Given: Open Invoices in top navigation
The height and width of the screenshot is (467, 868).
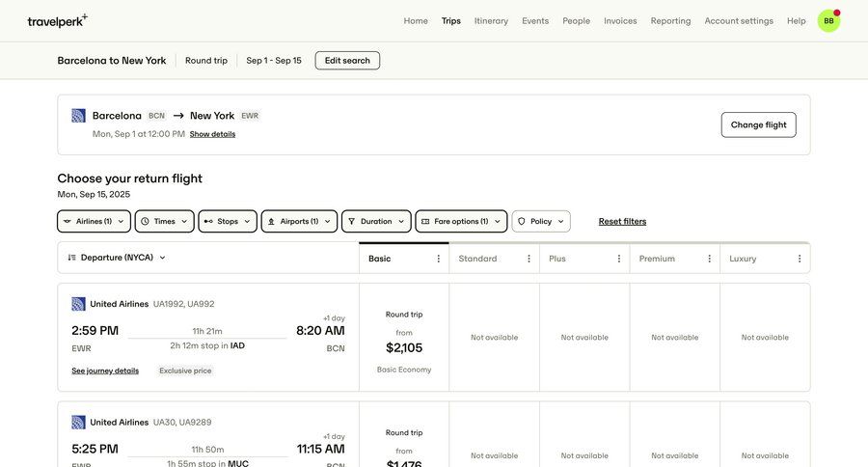Looking at the screenshot, I should coord(620,20).
